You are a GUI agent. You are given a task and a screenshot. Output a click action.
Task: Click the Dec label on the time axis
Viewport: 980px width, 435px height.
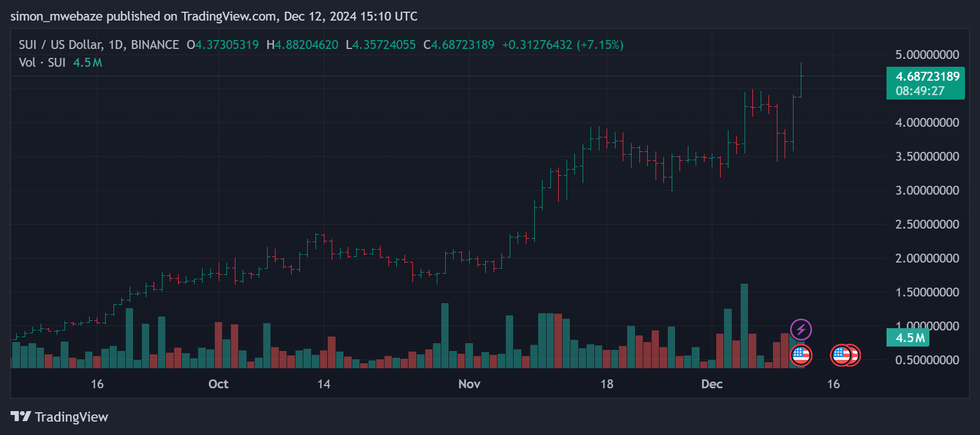pos(712,384)
